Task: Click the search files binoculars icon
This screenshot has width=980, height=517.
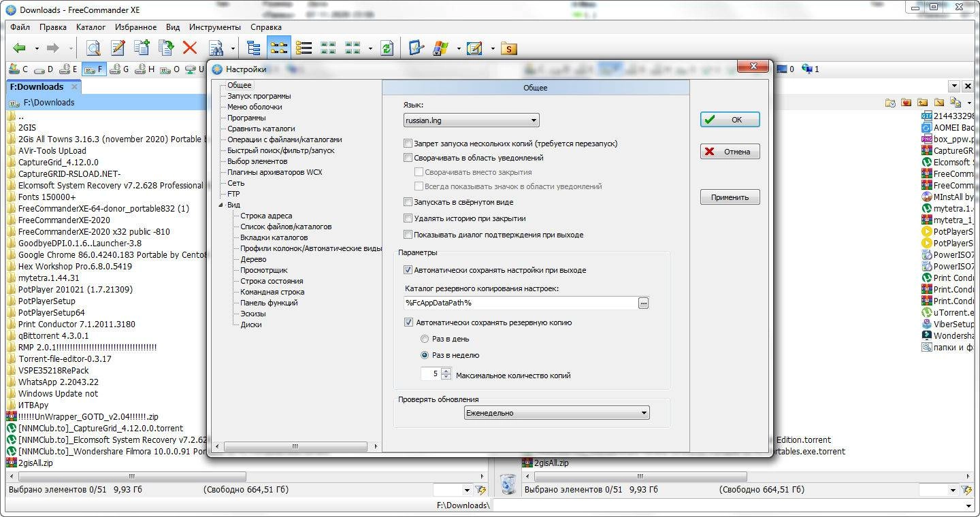Action: pyautogui.click(x=216, y=48)
